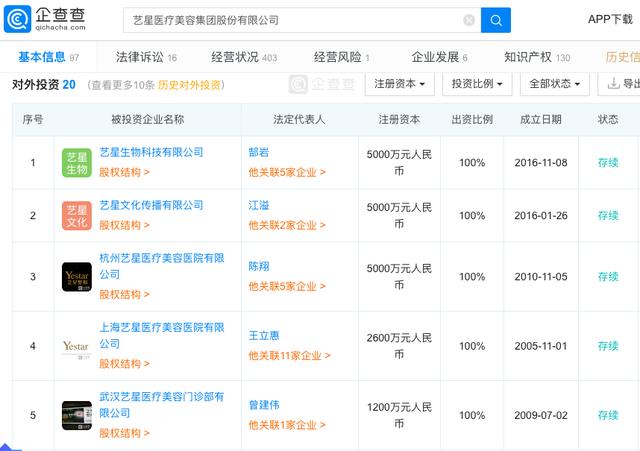Switch to 经营状况 tab
The height and width of the screenshot is (451, 640).
tap(244, 57)
